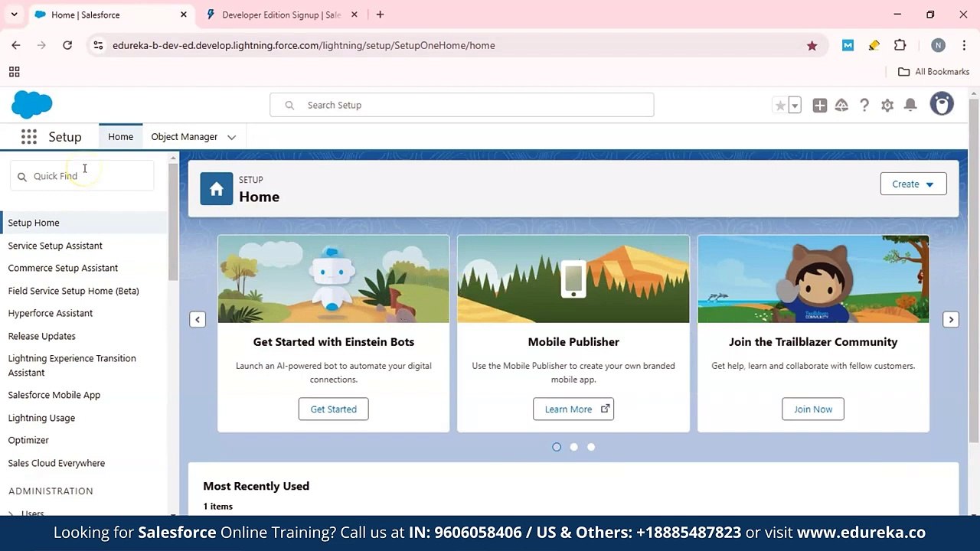Open the Chrome three-dot menu

tap(962, 45)
